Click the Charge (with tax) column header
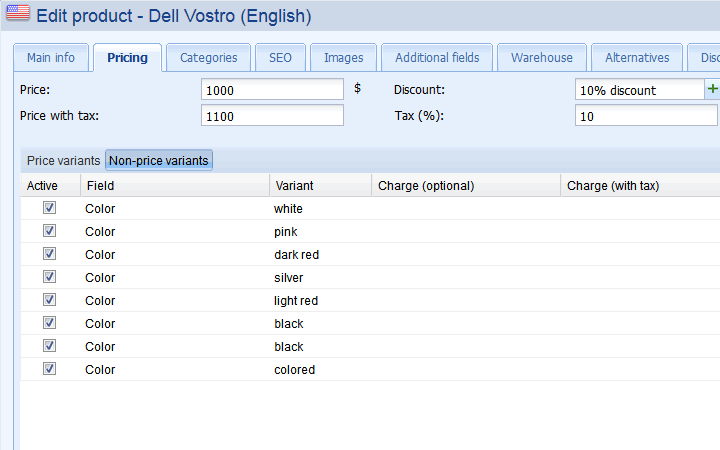 pyautogui.click(x=641, y=186)
